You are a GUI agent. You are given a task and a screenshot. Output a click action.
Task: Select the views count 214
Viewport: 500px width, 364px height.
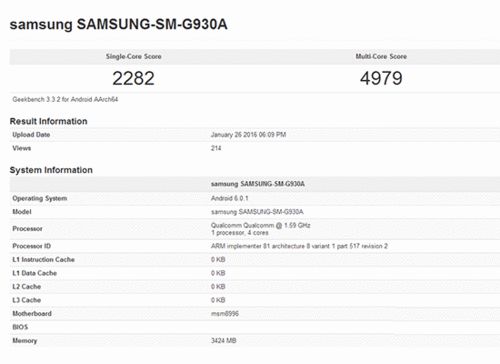[216, 148]
